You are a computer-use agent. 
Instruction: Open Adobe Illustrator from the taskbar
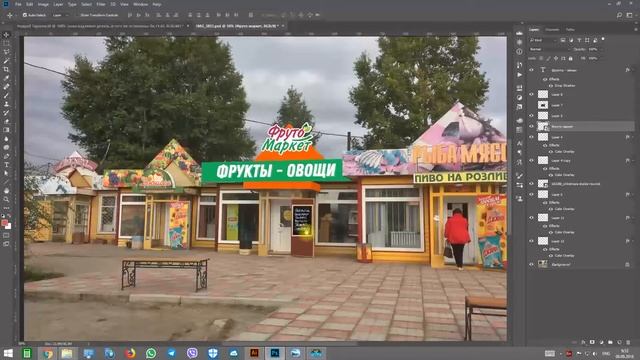tap(254, 353)
